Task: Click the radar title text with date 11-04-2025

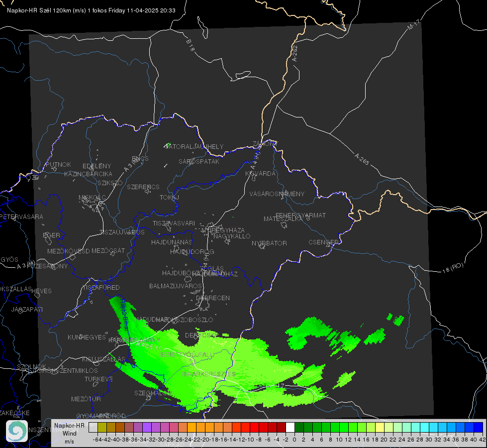Action: (x=91, y=10)
